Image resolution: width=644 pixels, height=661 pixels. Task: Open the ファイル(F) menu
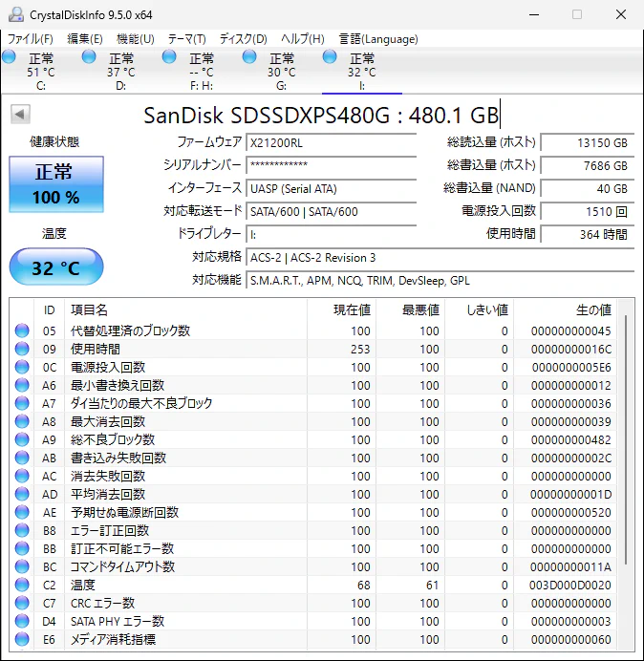31,39
